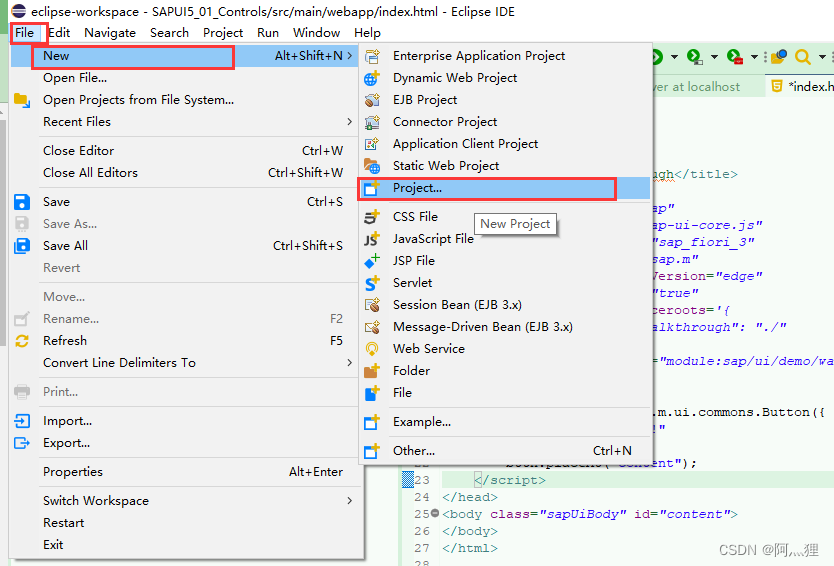Click the </html> text on line 27
The image size is (834, 566).
pos(470,548)
